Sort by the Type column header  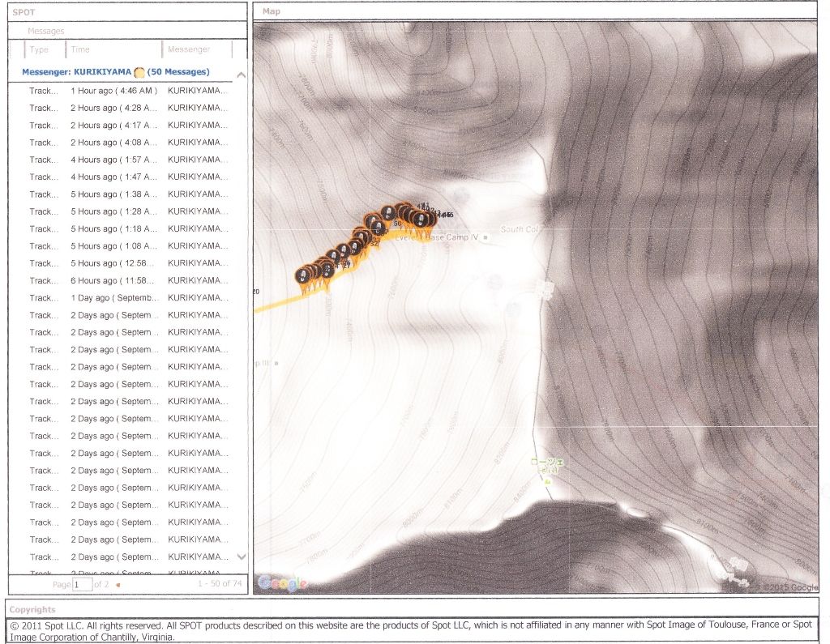[x=39, y=49]
